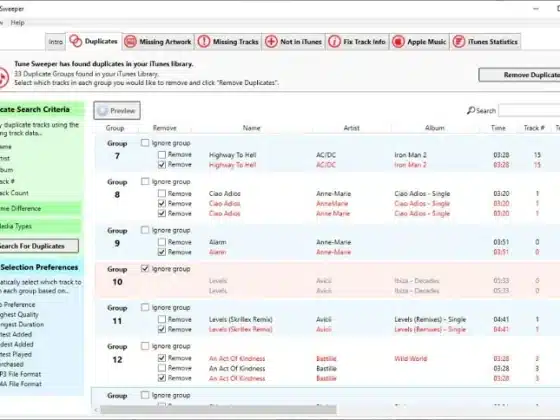
Task: Check Ignore group for Group 11
Action: (x=145, y=307)
